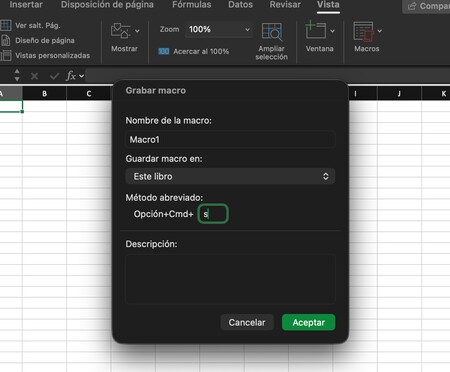Expand the Ventana dropdown arrow
450x372 pixels.
coord(332,31)
